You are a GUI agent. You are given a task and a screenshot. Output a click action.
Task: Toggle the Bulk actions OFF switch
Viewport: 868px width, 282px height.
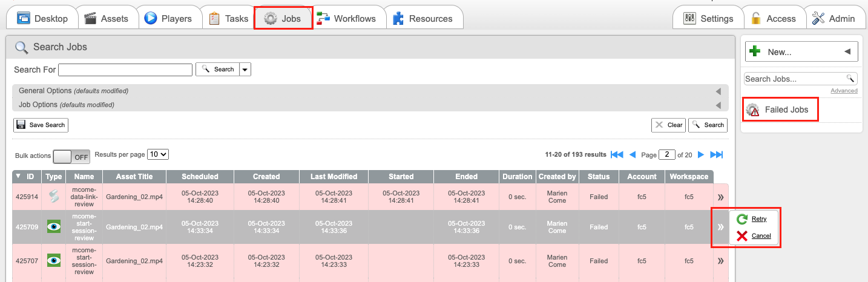point(71,157)
